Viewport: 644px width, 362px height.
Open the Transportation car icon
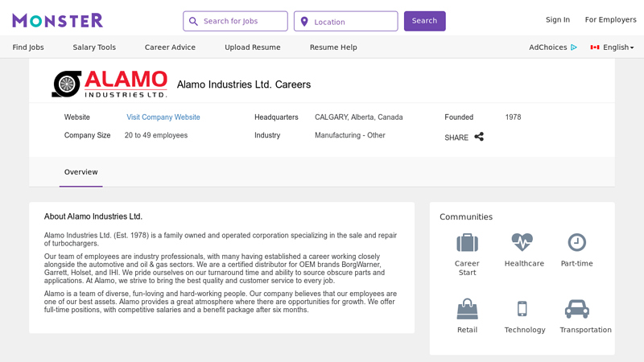[577, 309]
